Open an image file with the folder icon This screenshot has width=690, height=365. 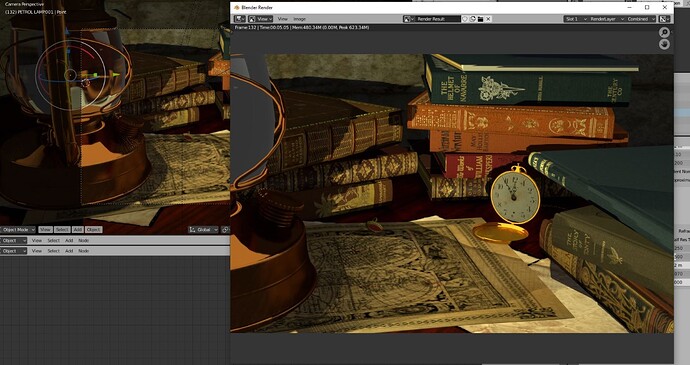point(481,19)
